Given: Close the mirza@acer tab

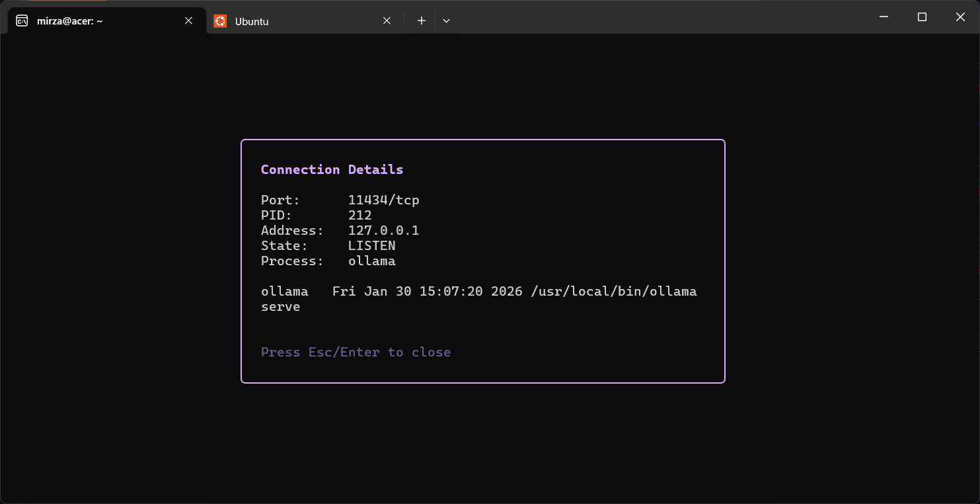Looking at the screenshot, I should 188,21.
